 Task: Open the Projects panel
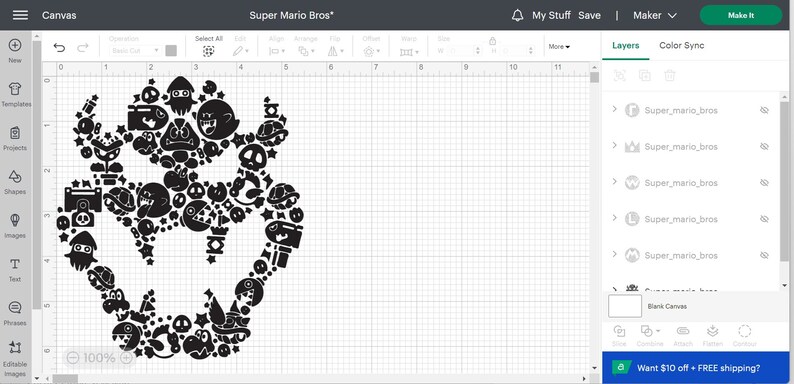[15, 139]
